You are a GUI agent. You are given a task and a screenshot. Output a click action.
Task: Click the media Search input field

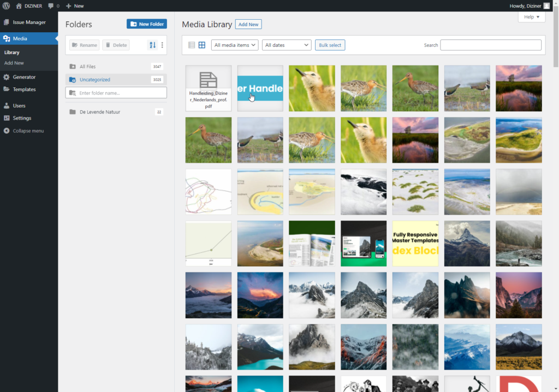pos(491,45)
